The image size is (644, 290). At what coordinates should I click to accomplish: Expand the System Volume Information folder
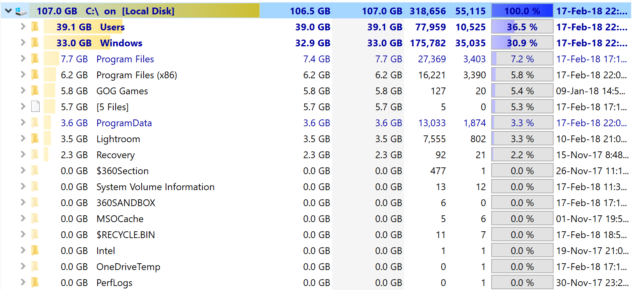point(23,187)
